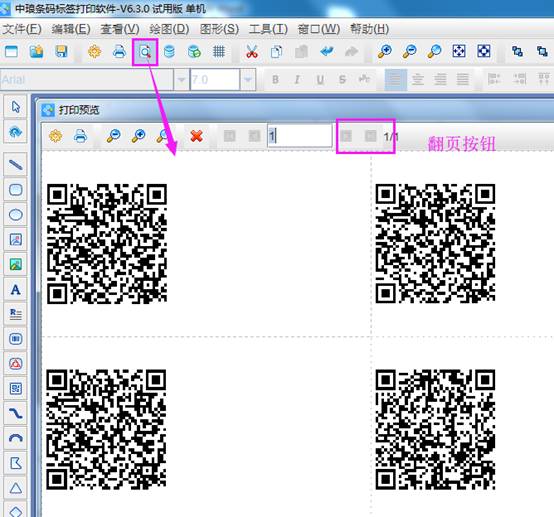Screen dimensions: 554x517
Task: Open the 工具(T) menu
Action: click(268, 29)
